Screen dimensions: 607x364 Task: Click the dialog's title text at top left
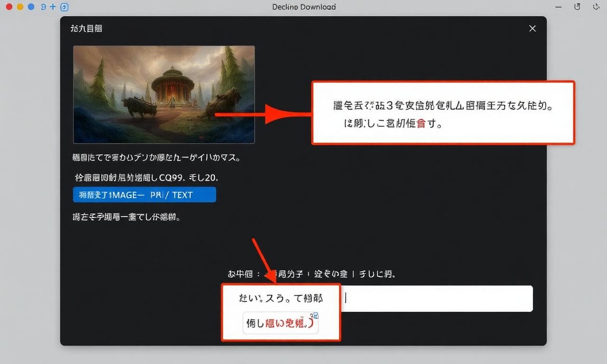coord(86,28)
